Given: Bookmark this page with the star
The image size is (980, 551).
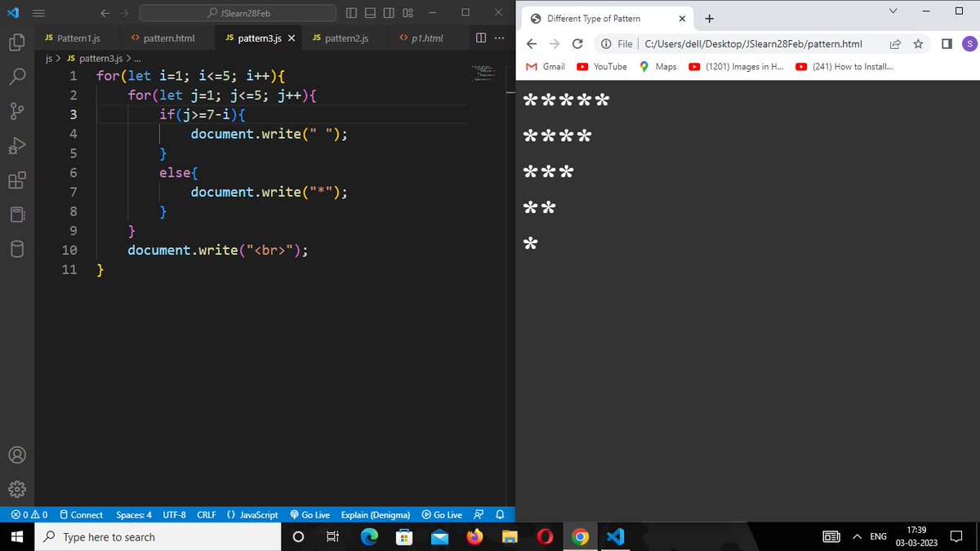Looking at the screenshot, I should (918, 44).
